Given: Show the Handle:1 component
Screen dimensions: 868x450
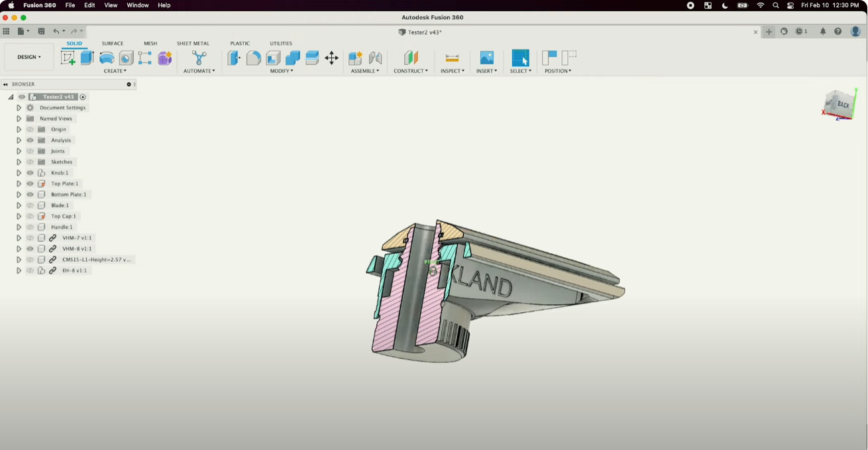Looking at the screenshot, I should (x=30, y=227).
